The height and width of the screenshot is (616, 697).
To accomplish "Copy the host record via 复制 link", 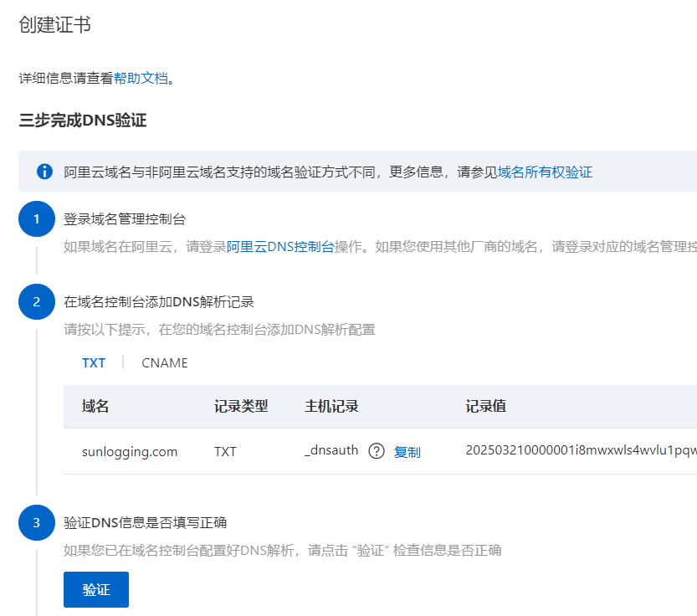I will pos(407,452).
